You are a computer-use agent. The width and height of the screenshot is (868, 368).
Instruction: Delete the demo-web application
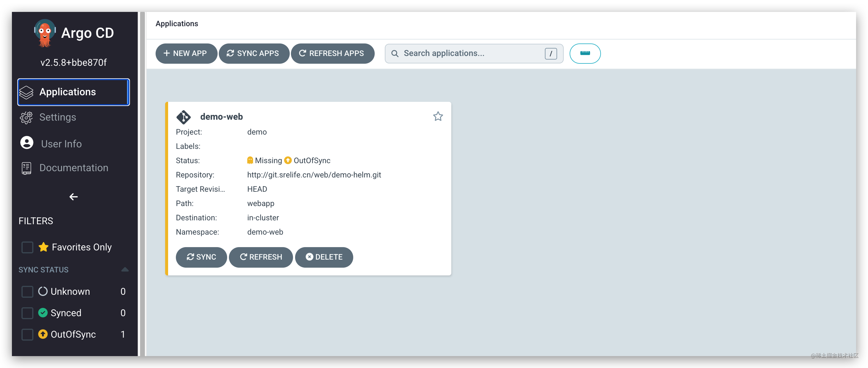point(324,257)
